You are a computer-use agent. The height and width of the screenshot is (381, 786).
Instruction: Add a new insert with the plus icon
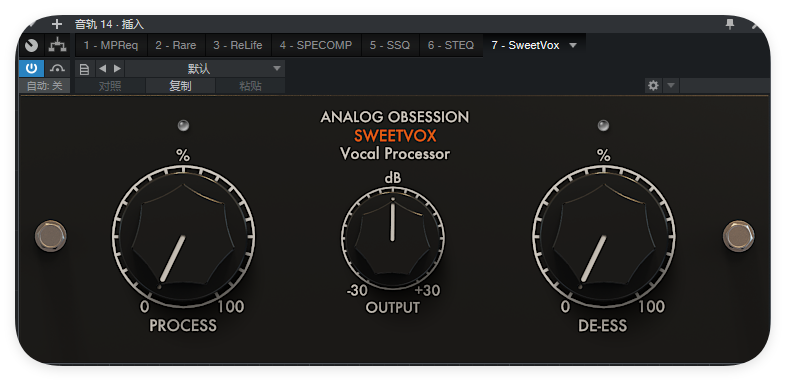click(57, 24)
